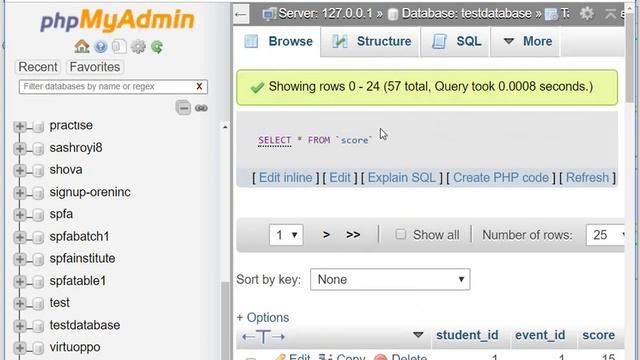Viewport: 640px width, 360px height.
Task: Expand the spfabatch1 database node
Action: pos(19,237)
